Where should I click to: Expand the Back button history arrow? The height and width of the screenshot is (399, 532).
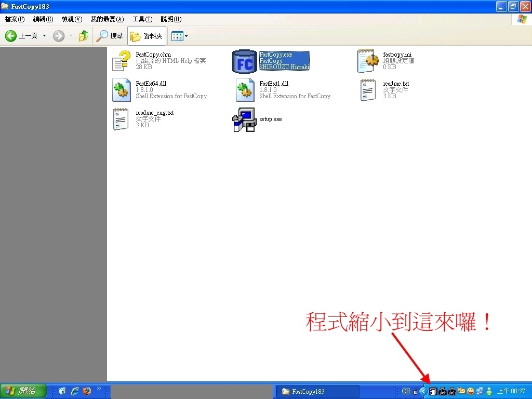pyautogui.click(x=44, y=36)
